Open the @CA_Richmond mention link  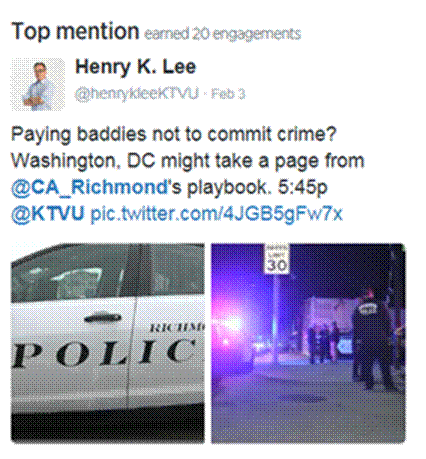90,187
